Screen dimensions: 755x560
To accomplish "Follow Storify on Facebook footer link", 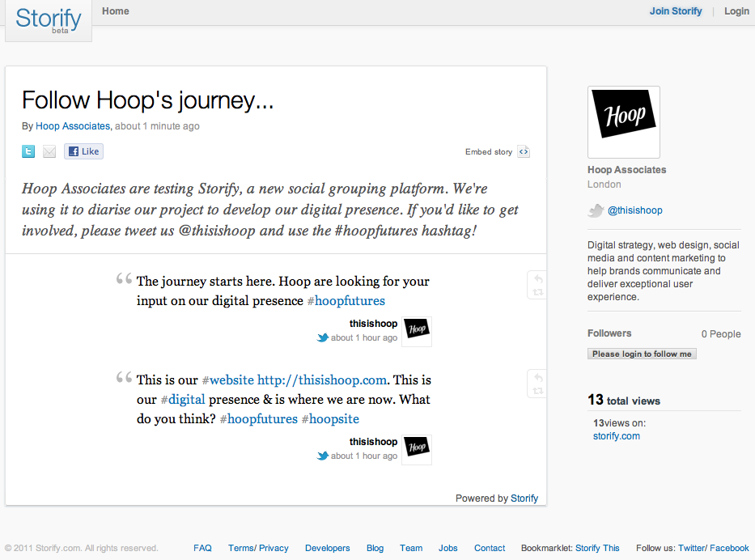I will point(729,548).
